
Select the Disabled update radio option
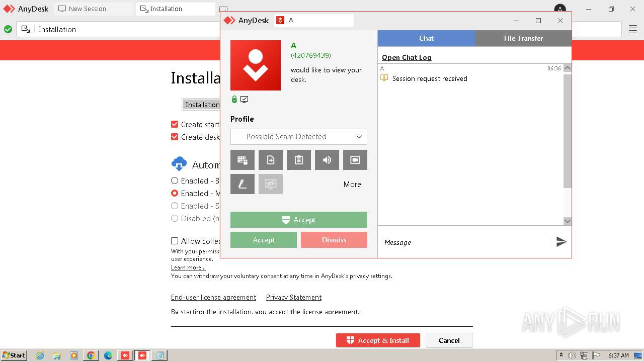click(x=175, y=218)
